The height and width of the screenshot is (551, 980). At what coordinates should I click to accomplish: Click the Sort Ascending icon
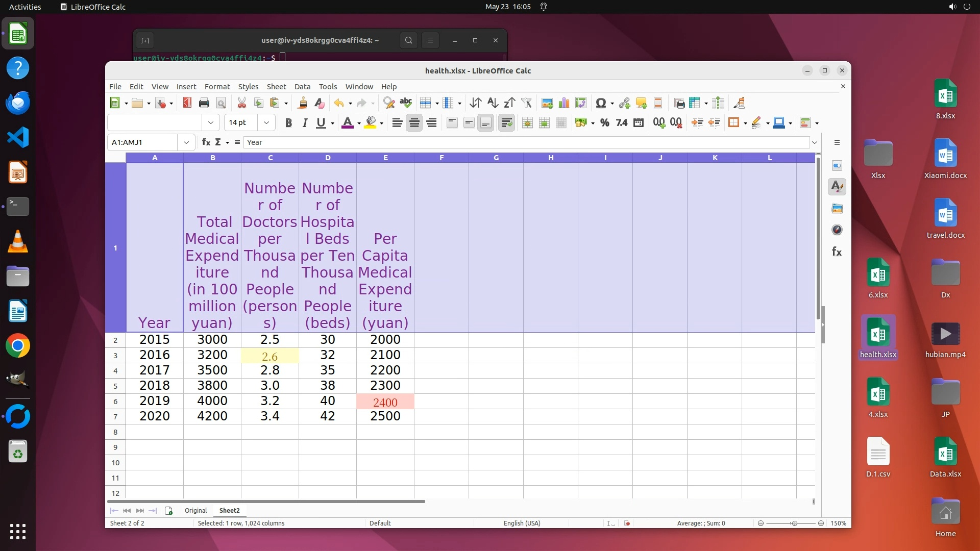pos(492,103)
